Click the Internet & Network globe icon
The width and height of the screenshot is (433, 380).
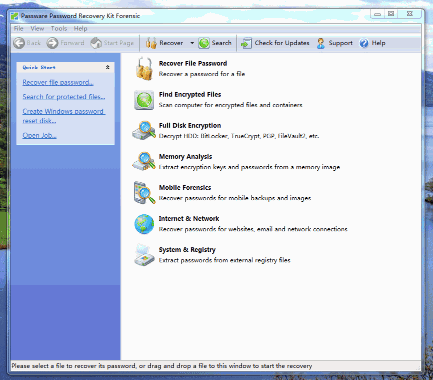[x=144, y=224]
